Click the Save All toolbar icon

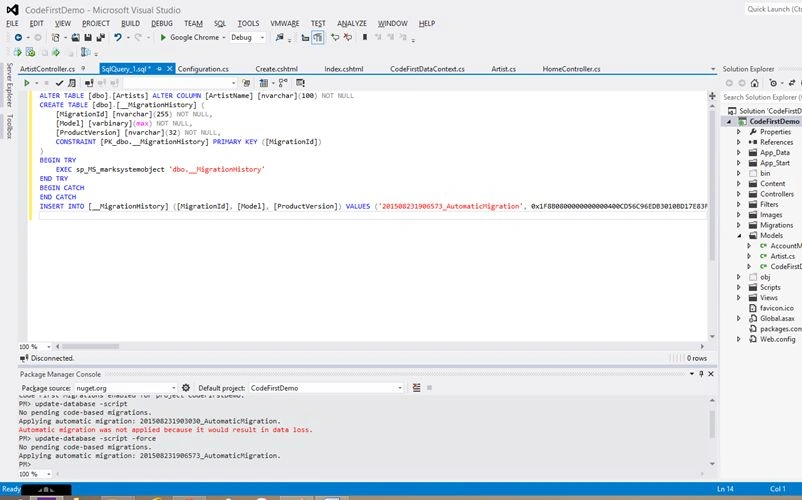point(100,37)
